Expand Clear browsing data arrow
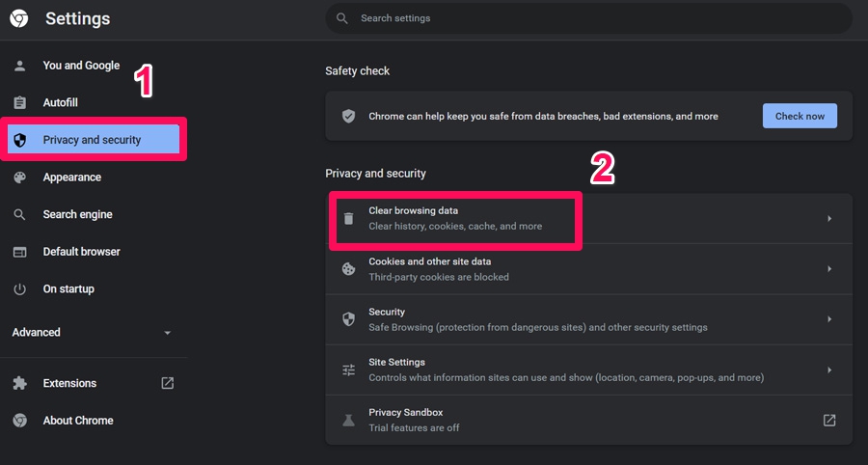Viewport: 868px width, 465px height. 829,219
